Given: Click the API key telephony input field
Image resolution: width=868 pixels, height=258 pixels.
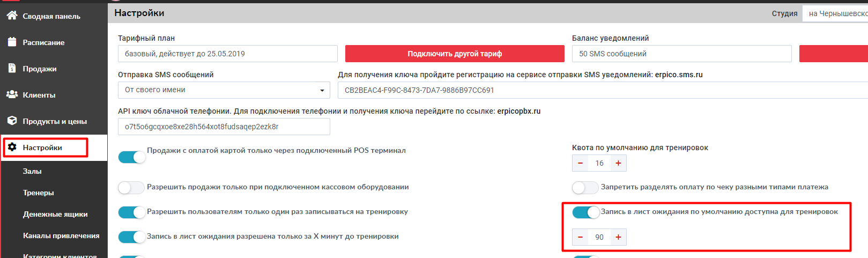Looking at the screenshot, I should (x=224, y=127).
